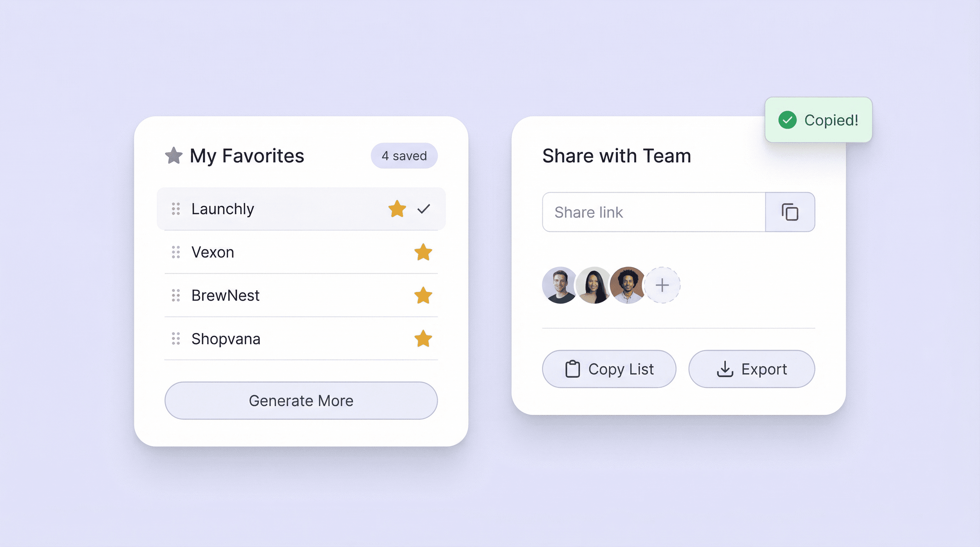Click the copy icon beside Share link

click(x=790, y=212)
